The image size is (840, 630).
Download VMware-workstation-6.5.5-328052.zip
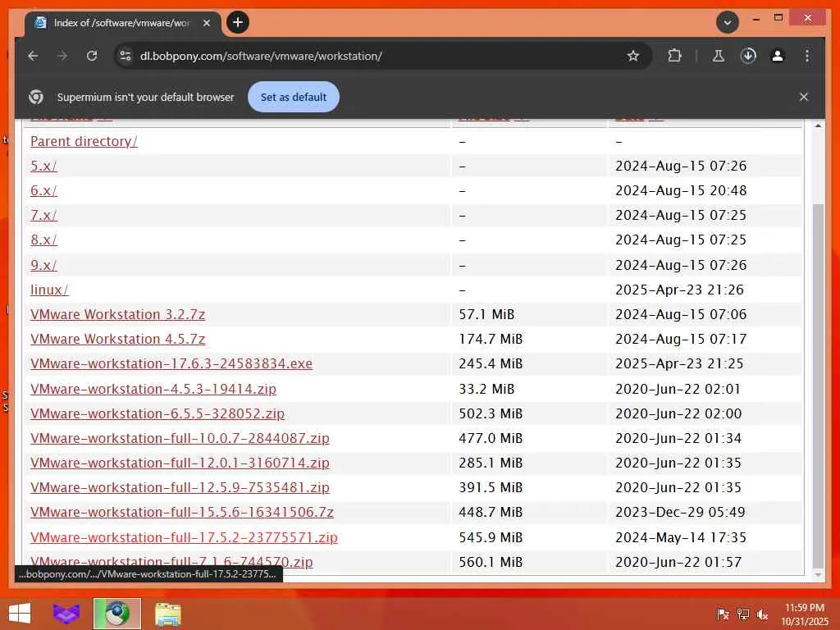(157, 413)
